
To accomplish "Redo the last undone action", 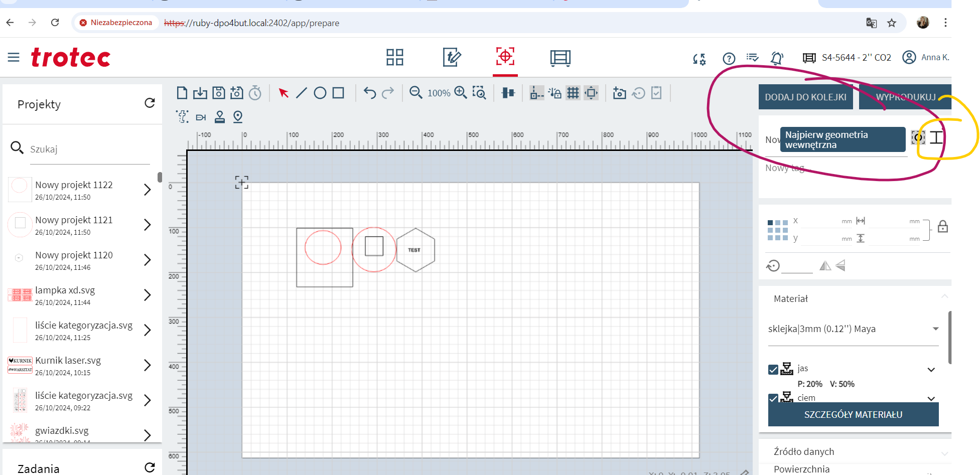I will (x=388, y=93).
